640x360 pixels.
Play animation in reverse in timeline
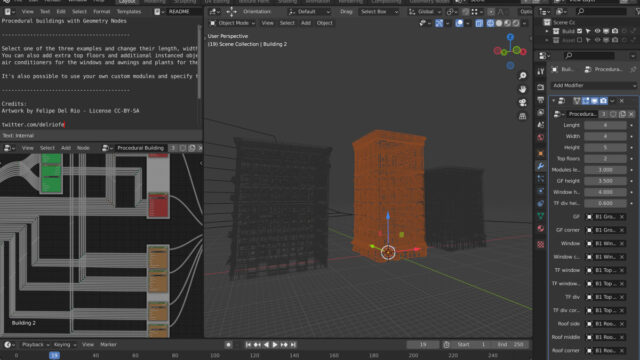pyautogui.click(x=266, y=344)
